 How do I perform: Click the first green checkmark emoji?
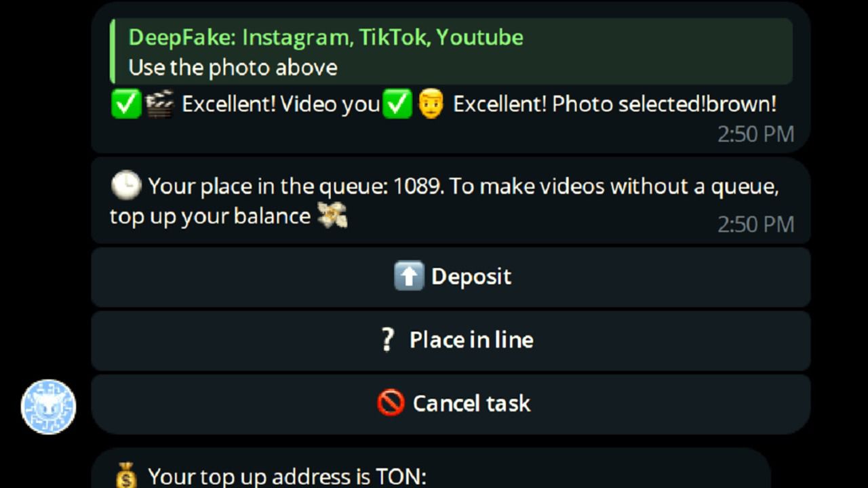[x=126, y=104]
